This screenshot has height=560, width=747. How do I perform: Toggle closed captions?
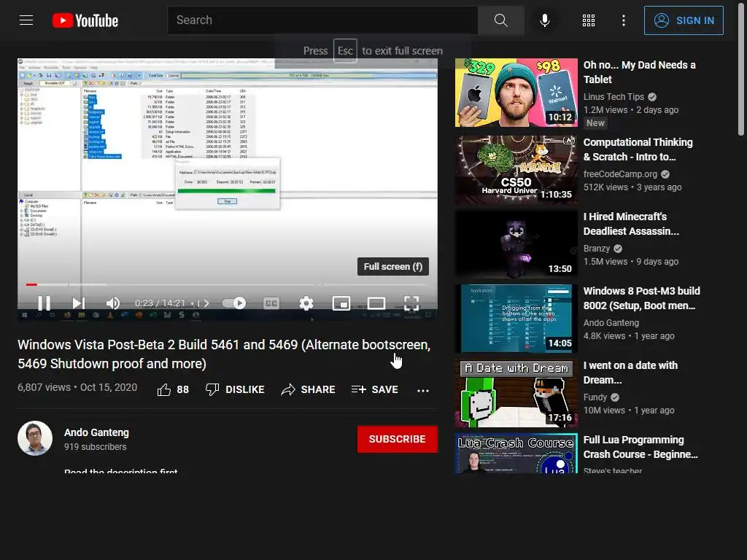271,303
